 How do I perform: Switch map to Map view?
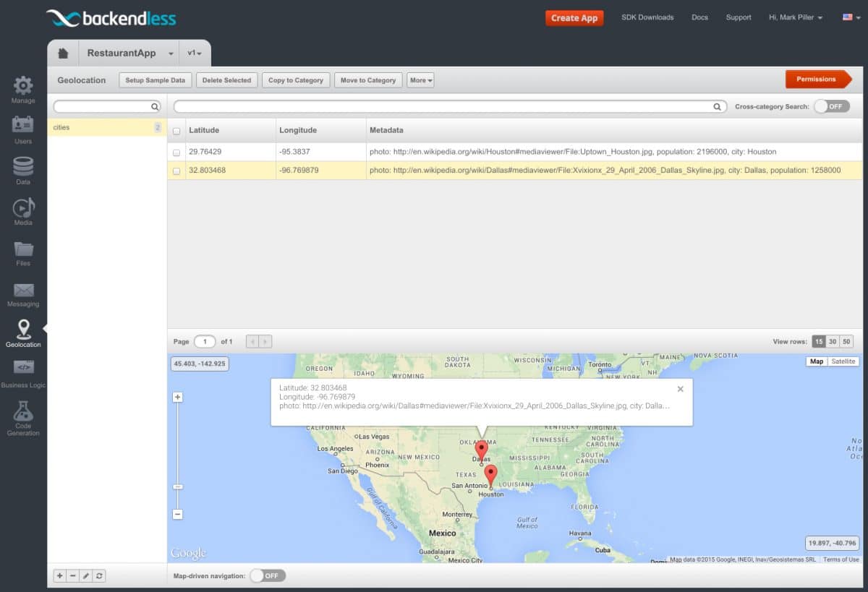point(817,361)
